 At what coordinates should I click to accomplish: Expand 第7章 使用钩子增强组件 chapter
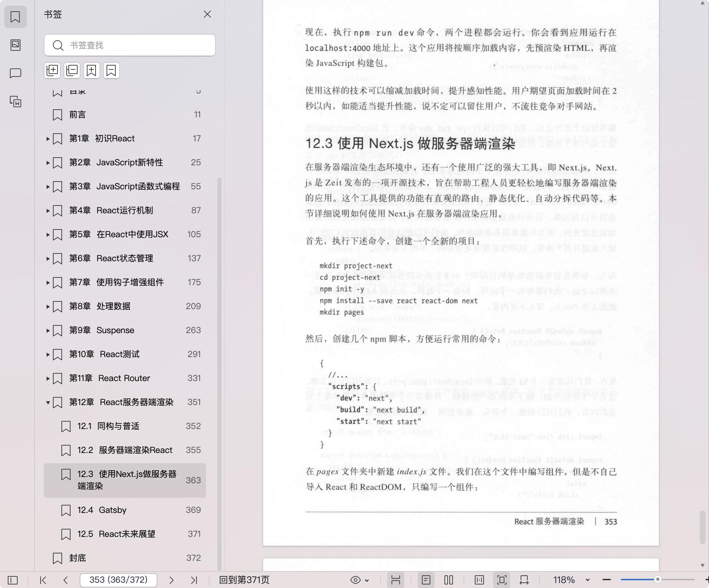48,283
